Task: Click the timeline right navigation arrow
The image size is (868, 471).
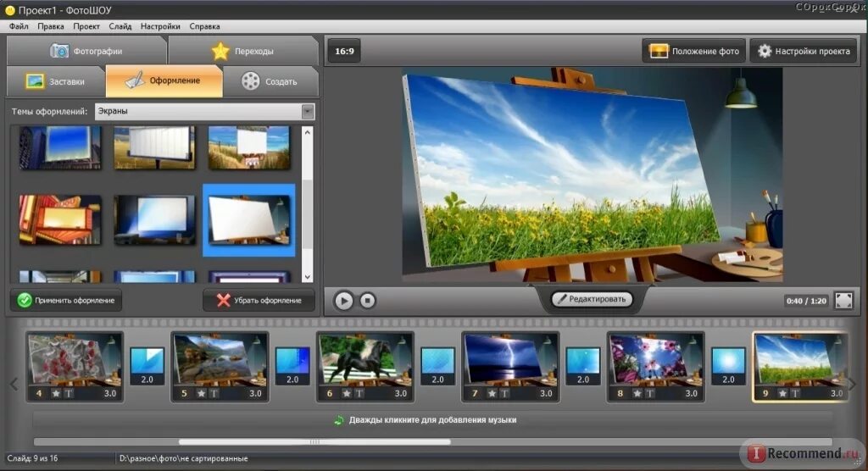Action: point(853,383)
